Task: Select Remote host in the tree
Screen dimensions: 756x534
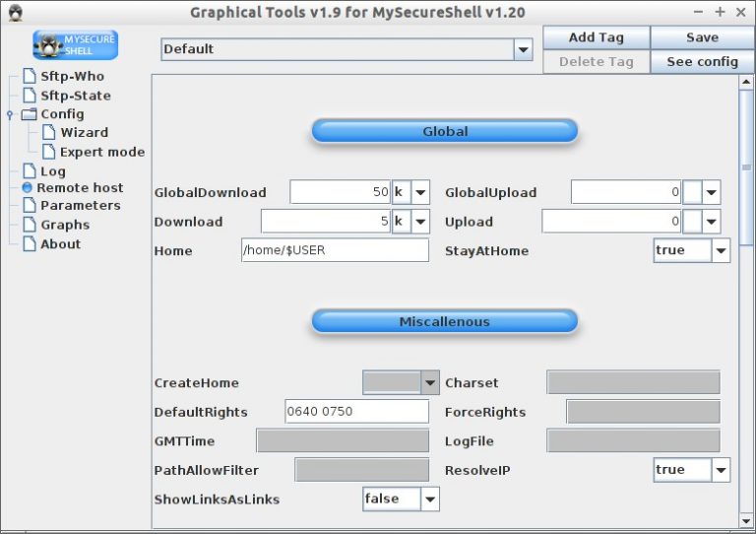Action: [x=80, y=187]
